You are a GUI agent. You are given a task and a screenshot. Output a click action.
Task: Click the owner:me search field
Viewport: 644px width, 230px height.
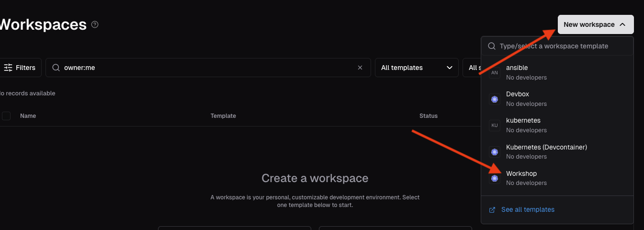coord(208,68)
